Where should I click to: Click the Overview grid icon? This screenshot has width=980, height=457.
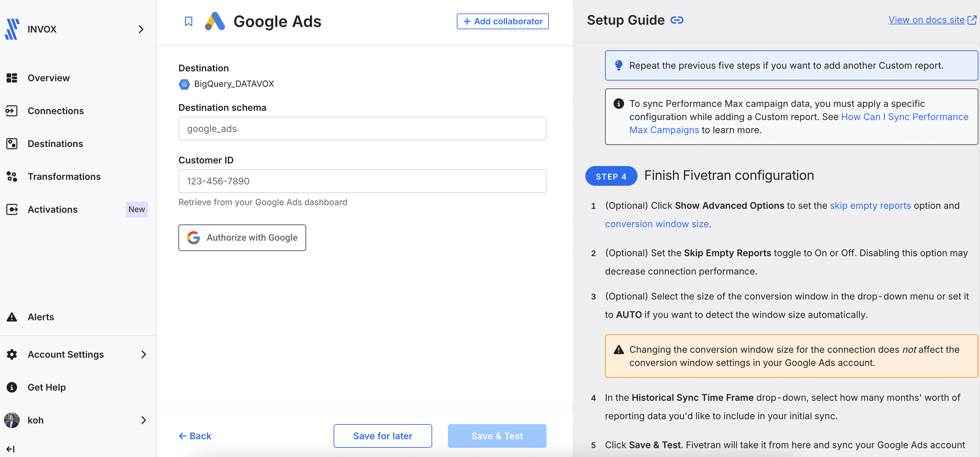click(x=12, y=78)
